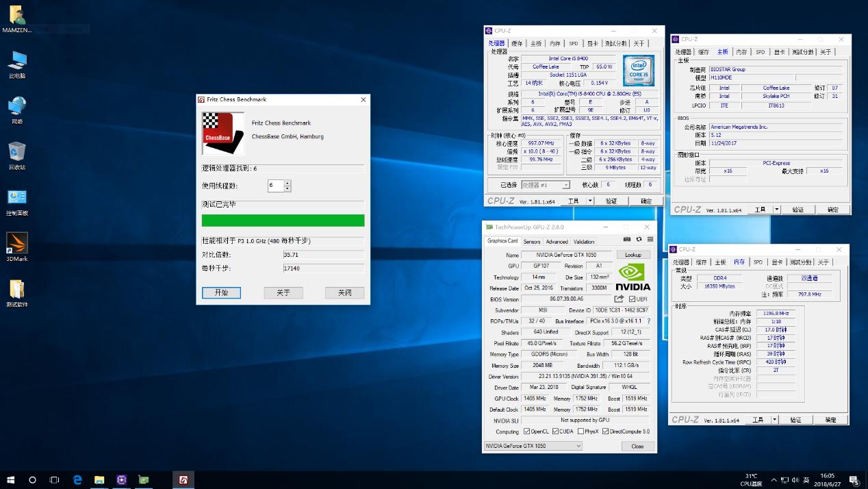Expand the 工具 dropdown arrow in the processor CPU-Z window

coord(589,201)
